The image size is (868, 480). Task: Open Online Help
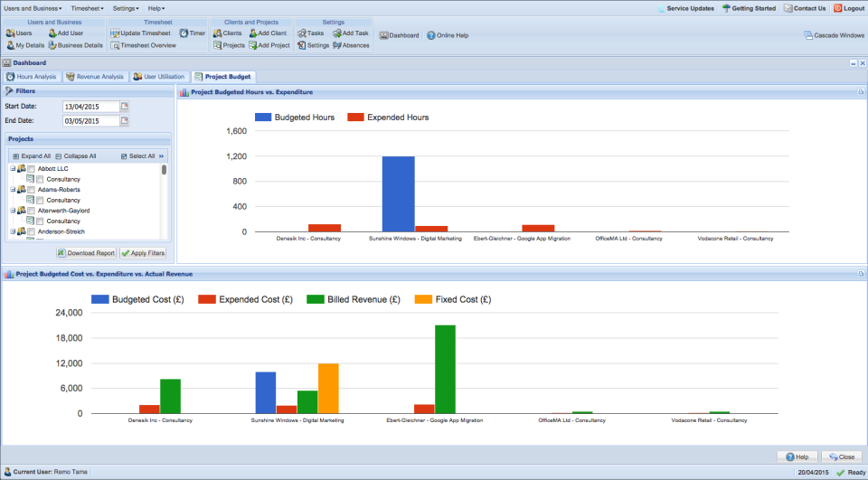click(x=448, y=35)
